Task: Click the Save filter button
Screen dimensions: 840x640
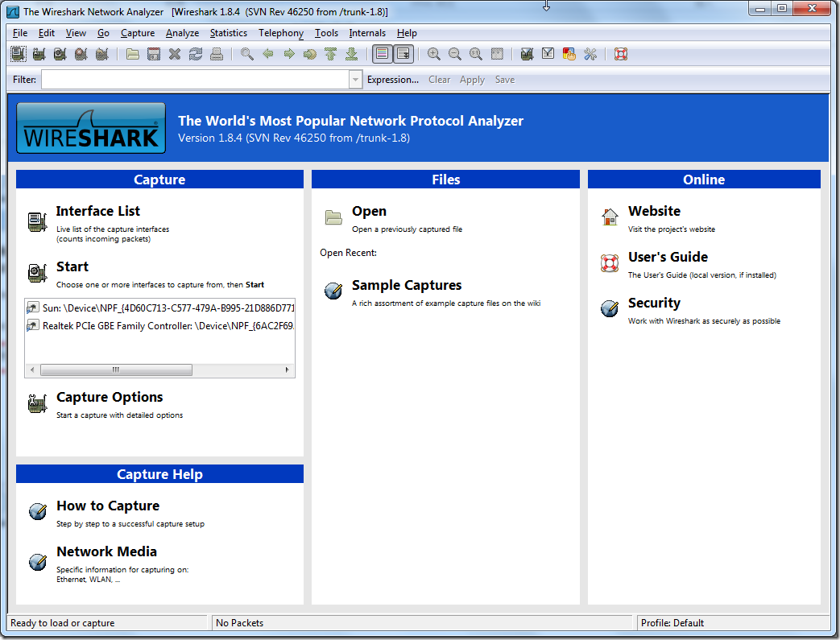Action: (505, 80)
